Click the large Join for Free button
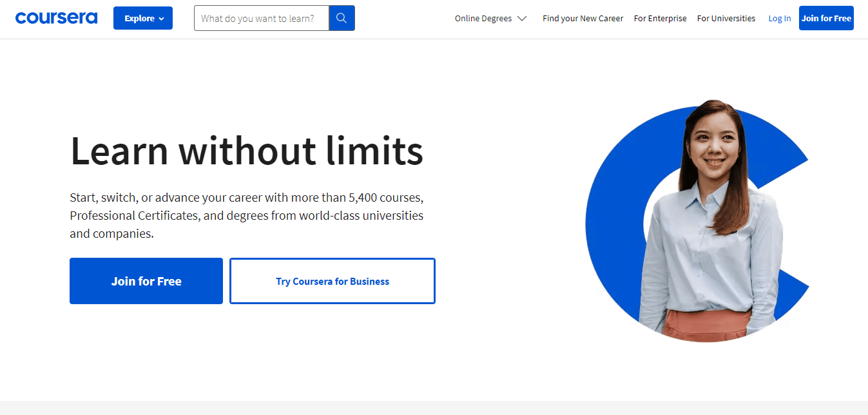 (146, 280)
